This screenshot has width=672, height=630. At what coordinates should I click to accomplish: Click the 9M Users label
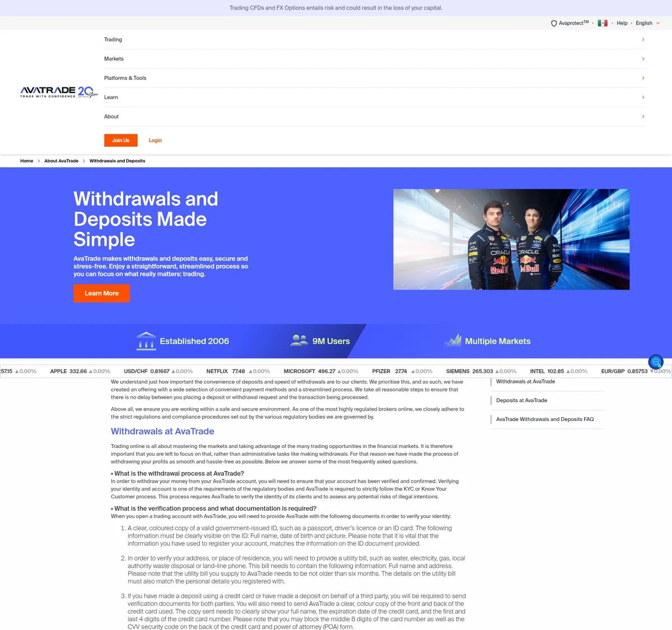point(331,341)
